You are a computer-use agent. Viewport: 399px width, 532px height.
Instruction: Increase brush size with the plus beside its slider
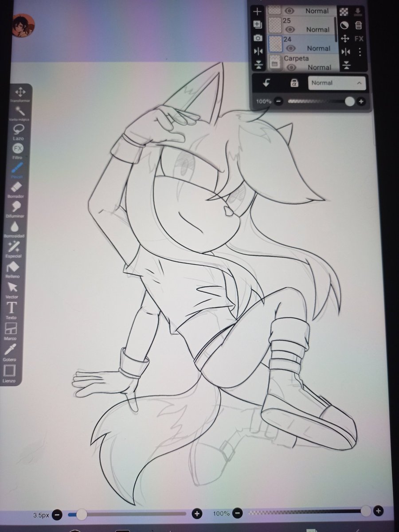click(197, 514)
